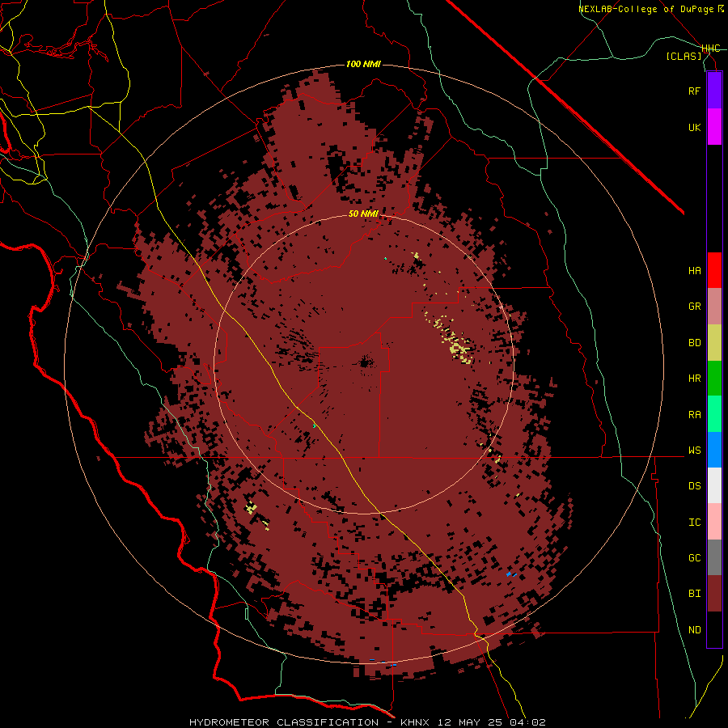Click the ND black legend swatch
This screenshot has width=728, height=728.
[x=714, y=629]
